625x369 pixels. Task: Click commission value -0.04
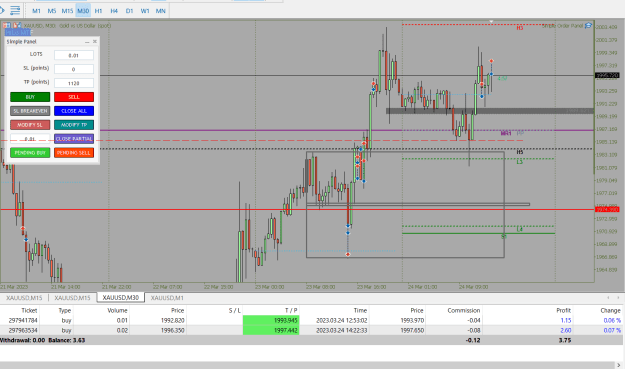[x=474, y=320]
